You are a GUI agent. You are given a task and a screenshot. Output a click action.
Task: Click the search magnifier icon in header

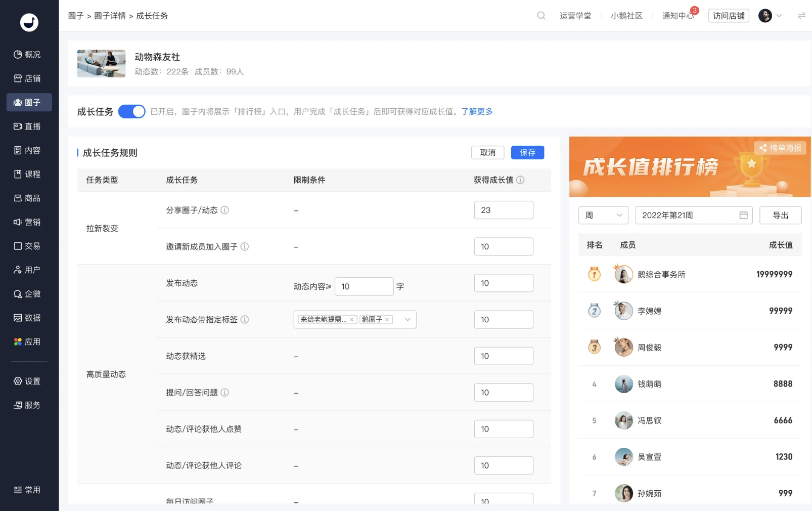click(x=541, y=16)
